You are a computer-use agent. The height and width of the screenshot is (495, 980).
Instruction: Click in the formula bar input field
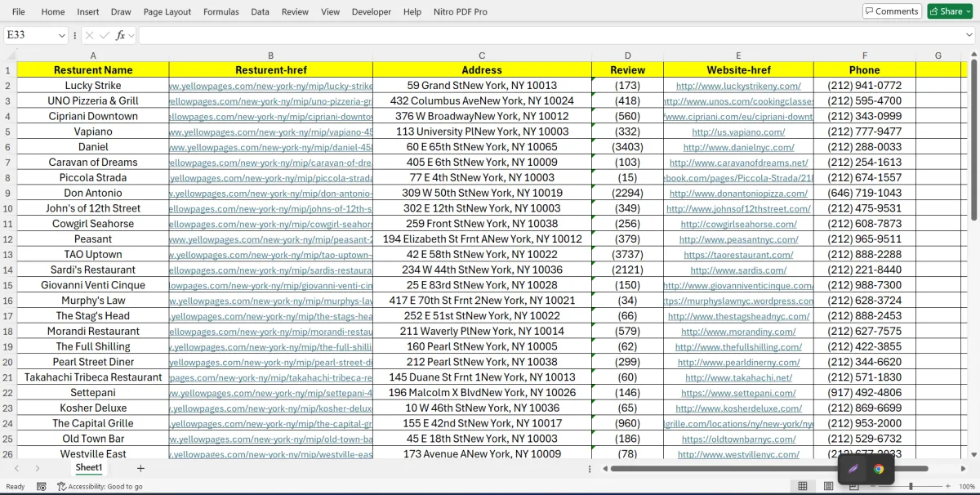pos(551,35)
